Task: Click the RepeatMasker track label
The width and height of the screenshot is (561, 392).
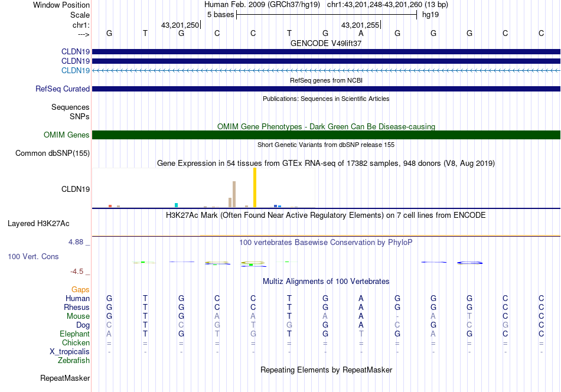Action: point(65,378)
